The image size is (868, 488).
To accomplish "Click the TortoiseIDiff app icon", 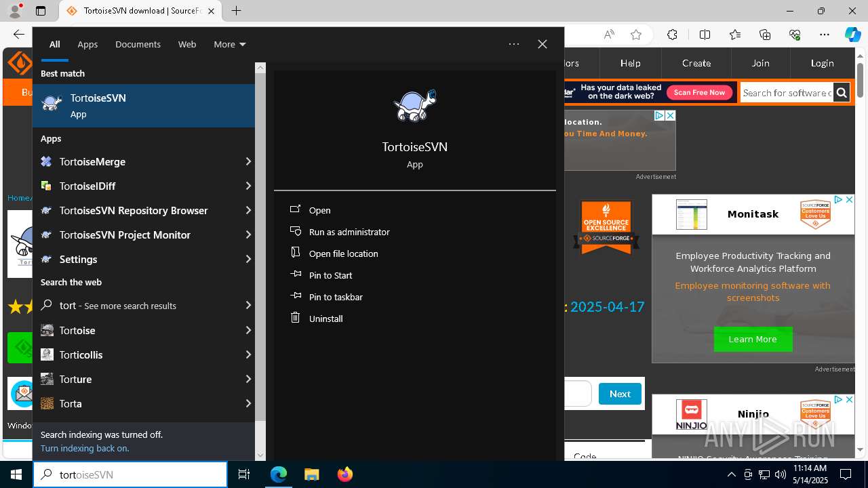I will coord(46,186).
